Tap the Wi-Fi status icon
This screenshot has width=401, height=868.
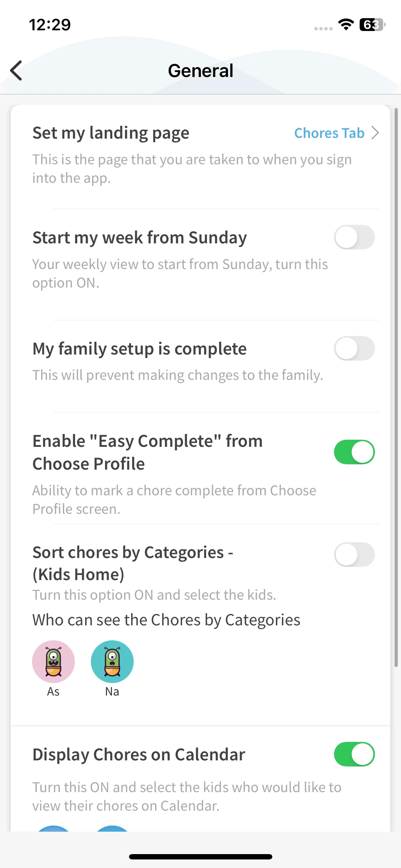tap(346, 24)
